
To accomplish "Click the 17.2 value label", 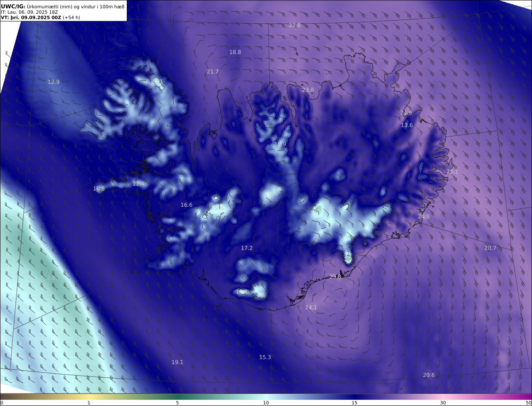I will tap(247, 248).
